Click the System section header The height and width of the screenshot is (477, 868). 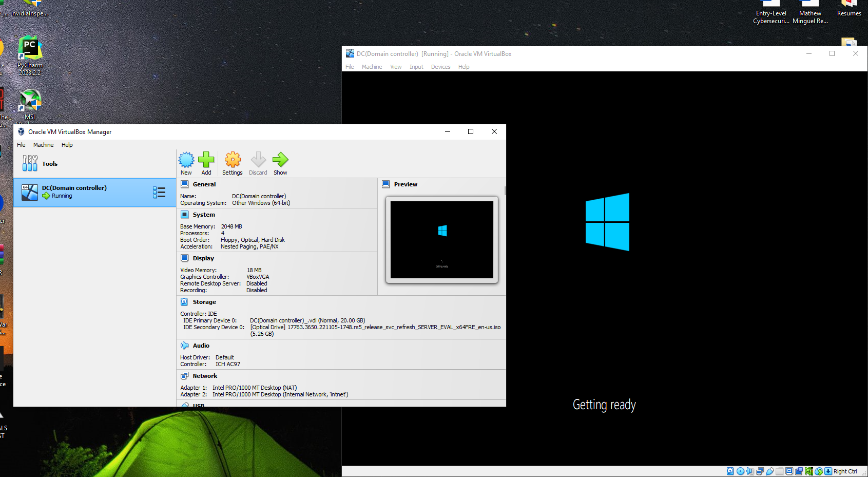pyautogui.click(x=204, y=215)
